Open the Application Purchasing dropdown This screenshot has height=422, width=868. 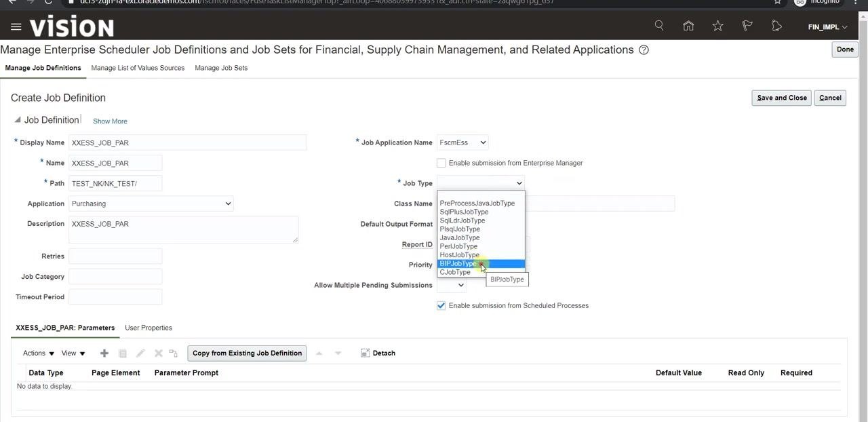tap(151, 204)
